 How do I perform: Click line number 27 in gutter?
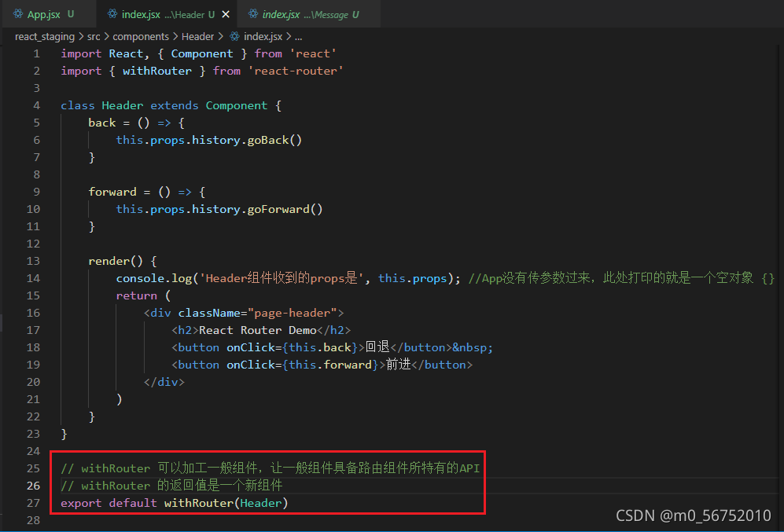[33, 502]
